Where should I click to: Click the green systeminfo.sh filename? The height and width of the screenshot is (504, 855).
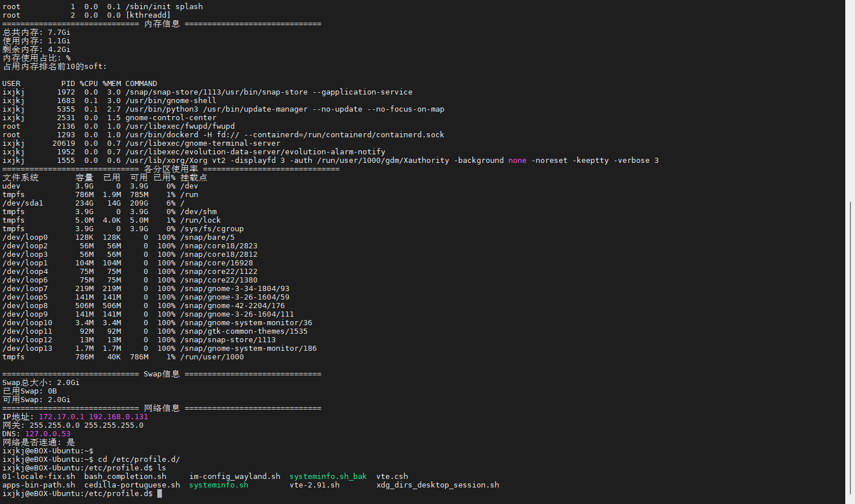tap(218, 485)
